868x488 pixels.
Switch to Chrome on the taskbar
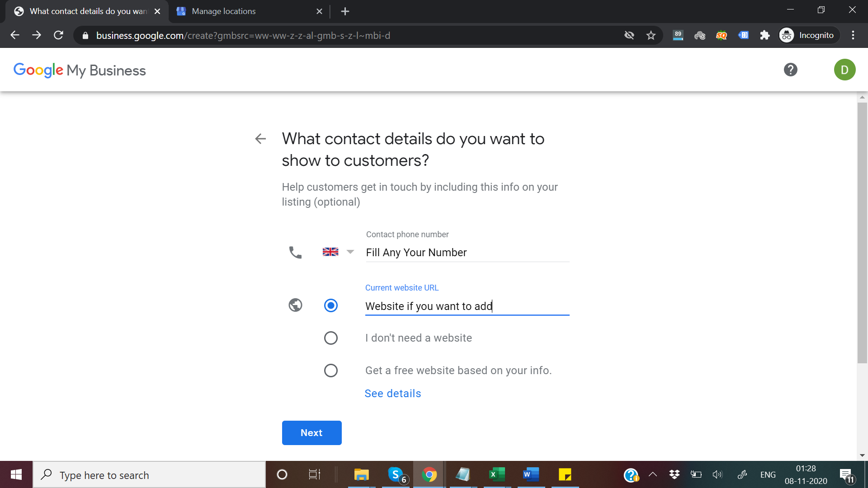pyautogui.click(x=429, y=474)
